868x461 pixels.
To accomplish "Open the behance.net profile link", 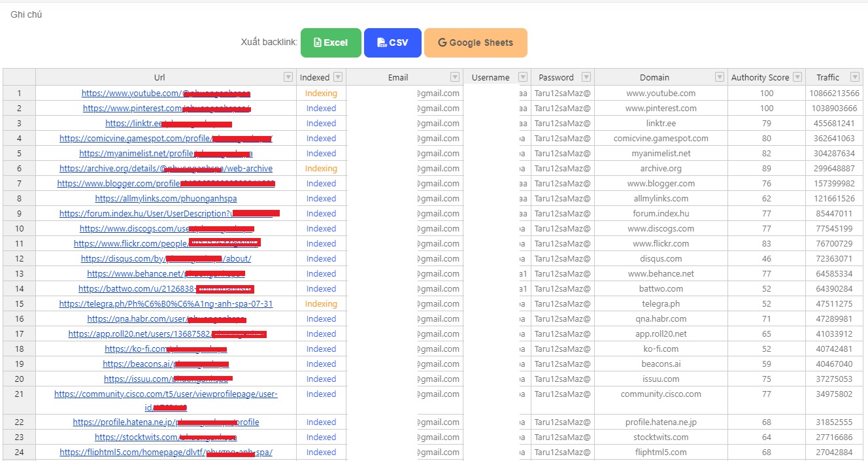I will 166,274.
